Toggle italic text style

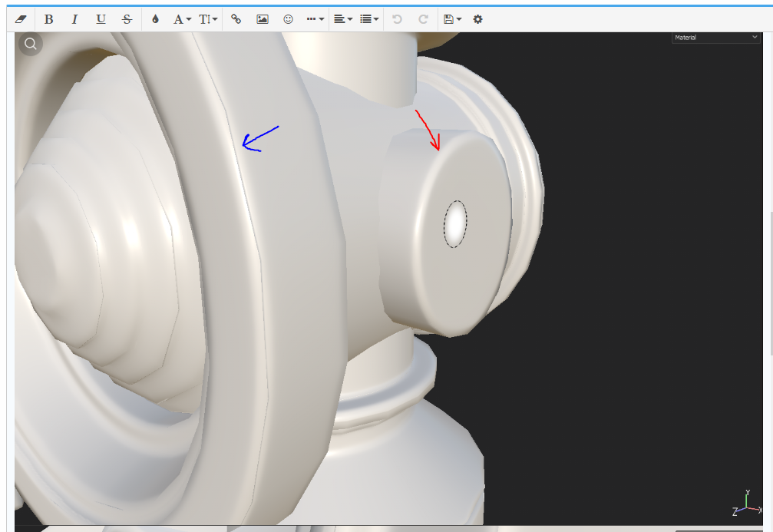pyautogui.click(x=74, y=19)
